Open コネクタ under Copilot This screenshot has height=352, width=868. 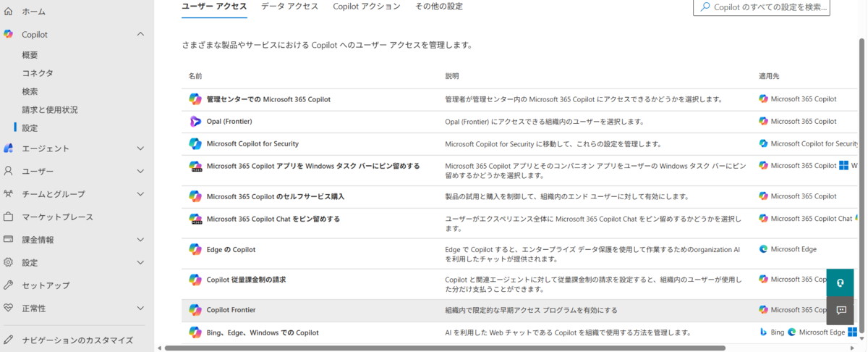coord(38,73)
